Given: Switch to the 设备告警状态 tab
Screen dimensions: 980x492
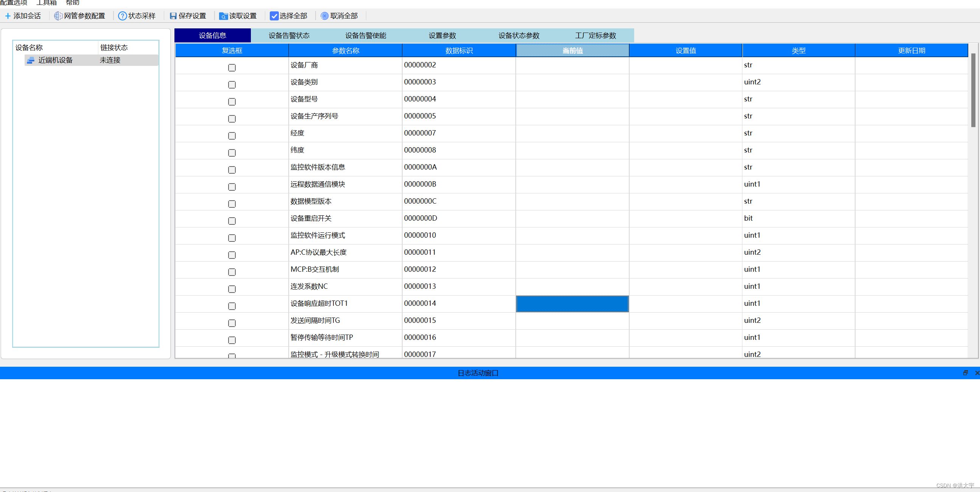Looking at the screenshot, I should [289, 36].
